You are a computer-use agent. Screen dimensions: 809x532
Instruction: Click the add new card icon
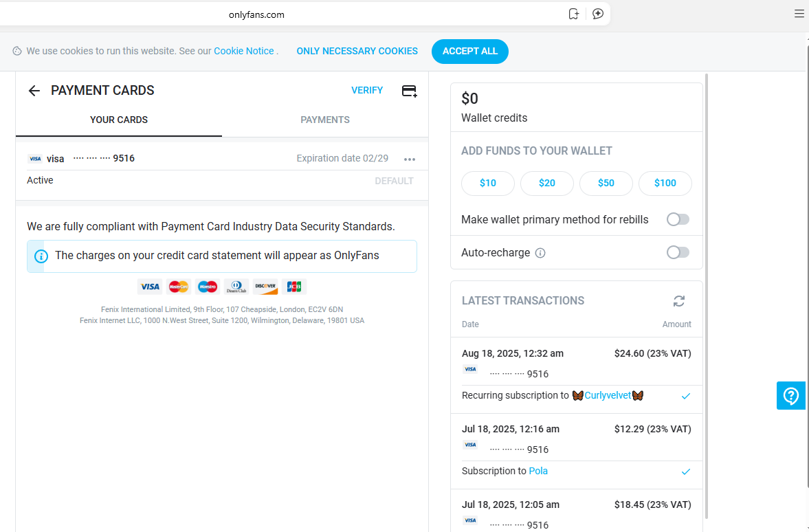point(409,91)
